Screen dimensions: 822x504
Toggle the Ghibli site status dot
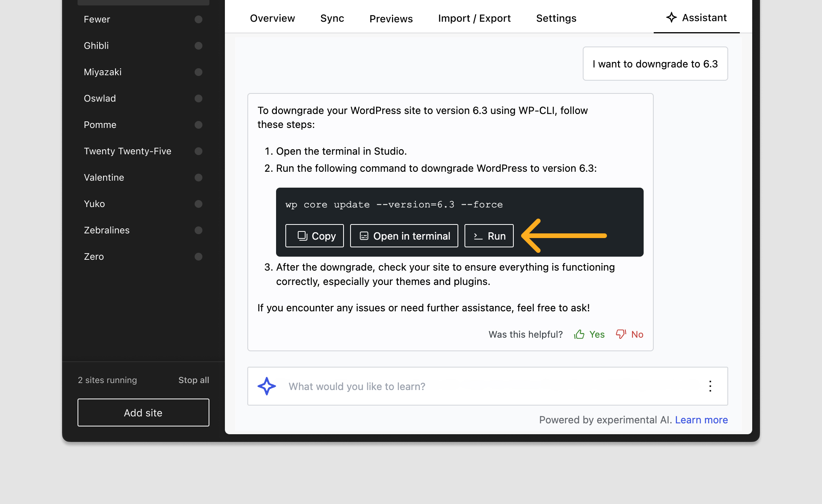pos(199,46)
